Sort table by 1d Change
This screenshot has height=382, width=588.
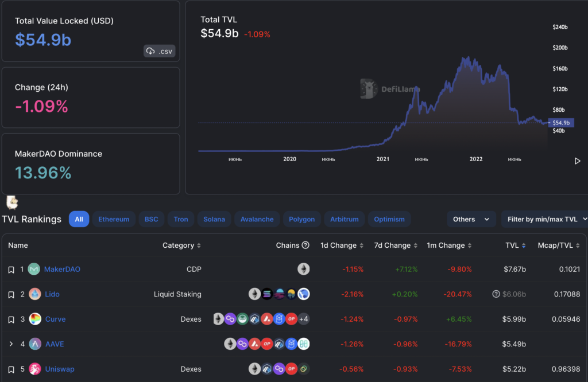(342, 245)
